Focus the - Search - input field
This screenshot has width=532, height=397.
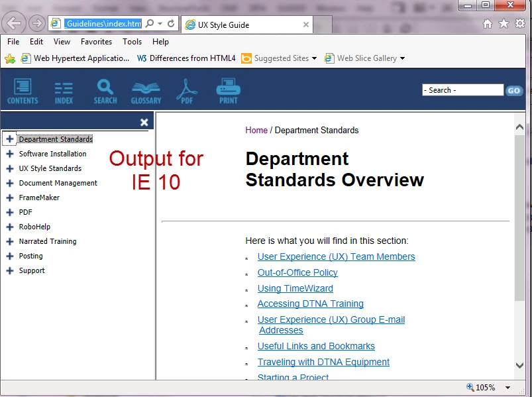click(463, 90)
